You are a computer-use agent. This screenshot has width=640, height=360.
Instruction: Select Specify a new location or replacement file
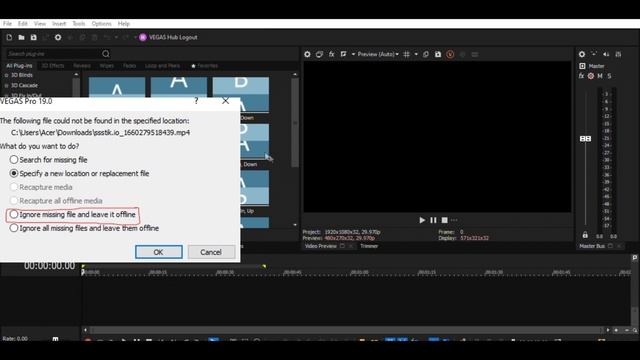(x=79, y=173)
